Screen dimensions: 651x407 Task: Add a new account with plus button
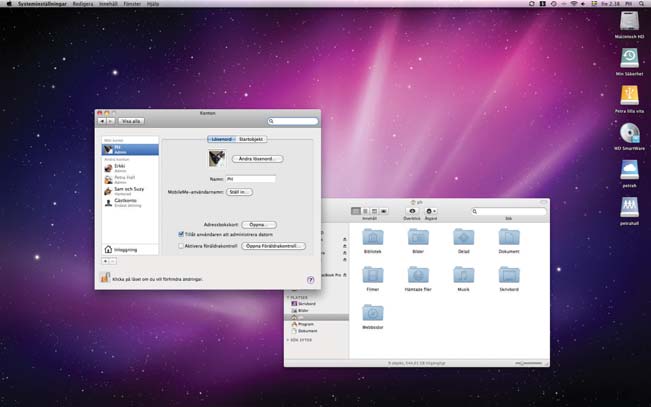coord(105,261)
